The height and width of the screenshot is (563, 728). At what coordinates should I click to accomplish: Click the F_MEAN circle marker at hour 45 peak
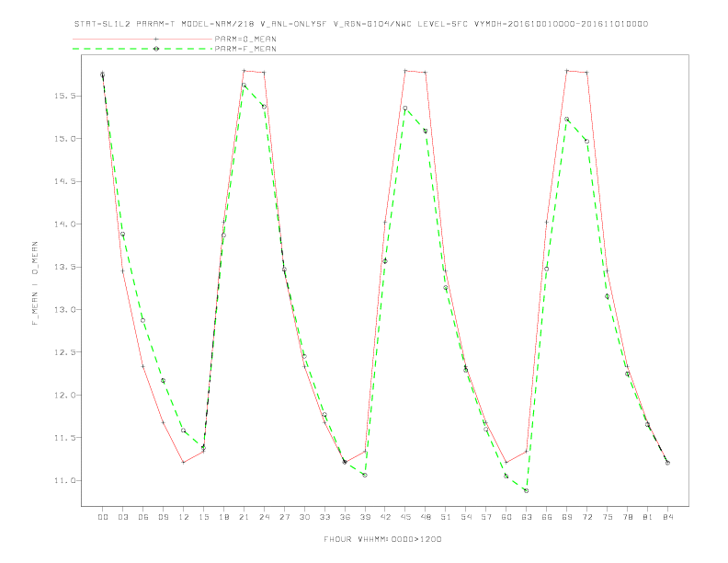point(404,109)
